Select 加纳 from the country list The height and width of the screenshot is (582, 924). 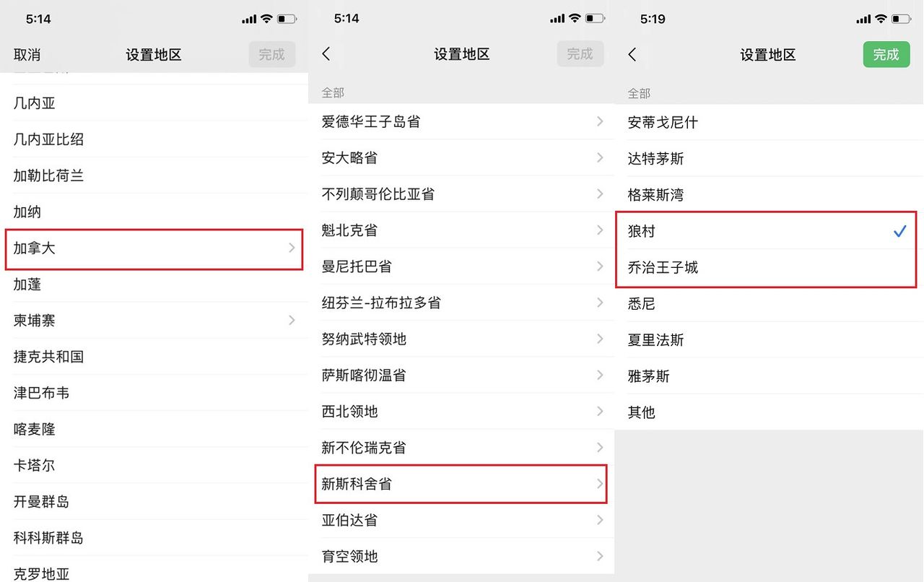[27, 212]
